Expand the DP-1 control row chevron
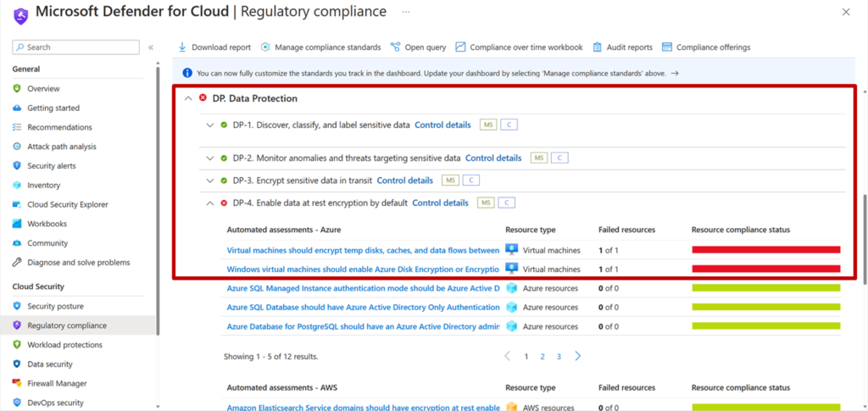This screenshot has height=411, width=868. point(209,125)
